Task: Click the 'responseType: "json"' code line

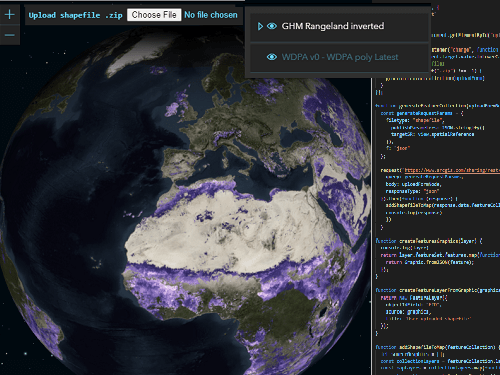Action: 412,191
